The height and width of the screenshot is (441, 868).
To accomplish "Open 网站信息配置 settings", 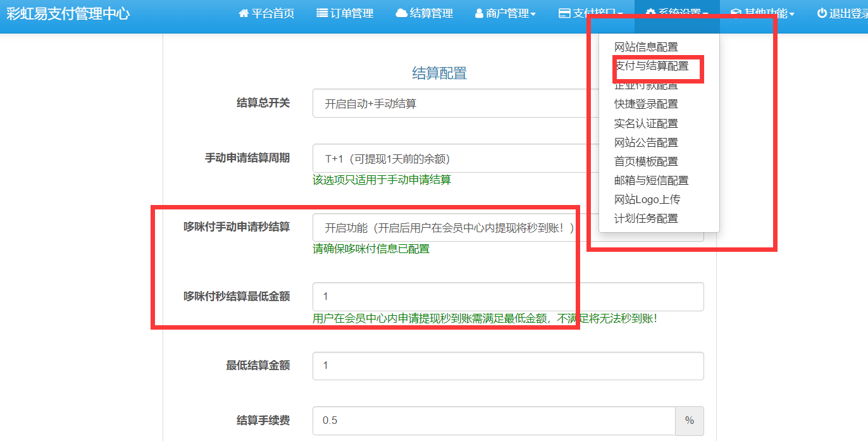I will click(647, 46).
